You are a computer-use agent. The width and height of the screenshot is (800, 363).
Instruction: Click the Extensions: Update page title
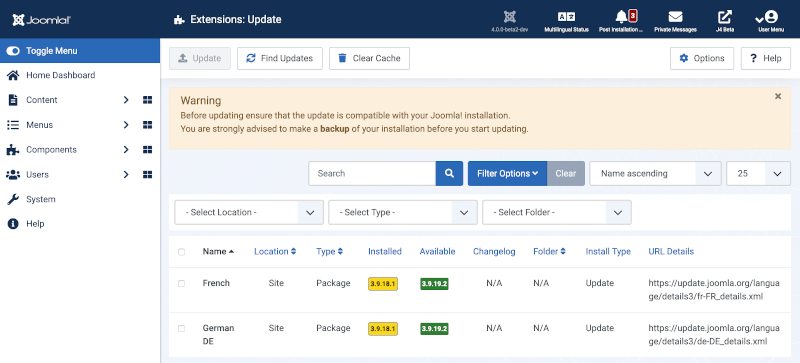[x=236, y=20]
